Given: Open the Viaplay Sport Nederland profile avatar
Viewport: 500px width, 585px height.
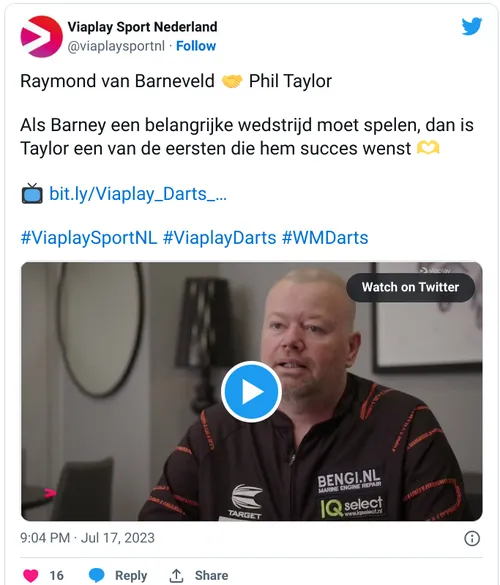Looking at the screenshot, I should point(41,37).
